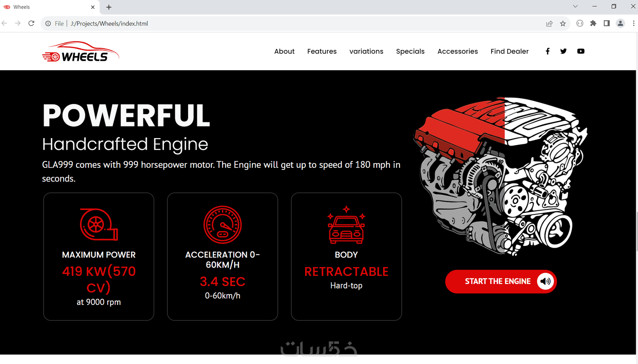Expand the tab search chevron
Screen dimensions: 638x364
575,6
